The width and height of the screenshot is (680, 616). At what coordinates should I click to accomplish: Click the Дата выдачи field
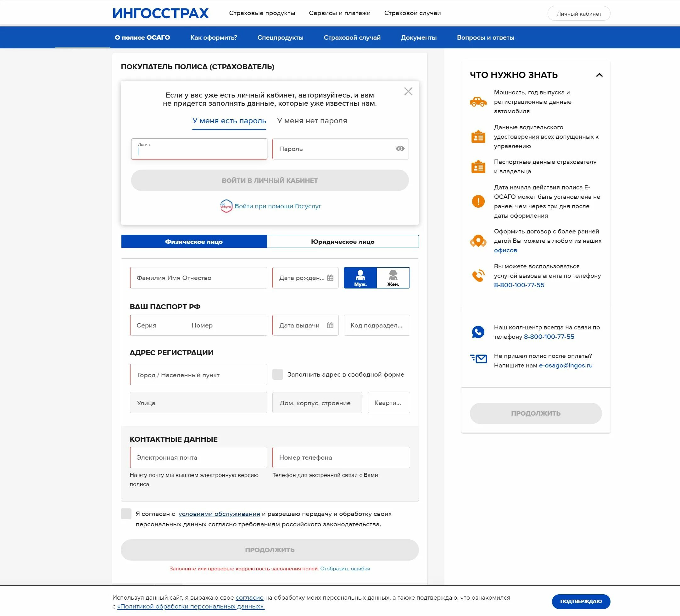[305, 325]
